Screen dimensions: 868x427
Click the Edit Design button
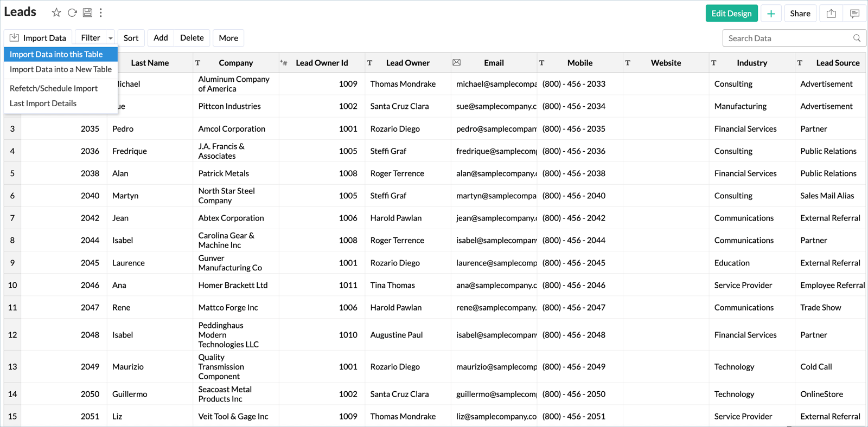coord(731,14)
